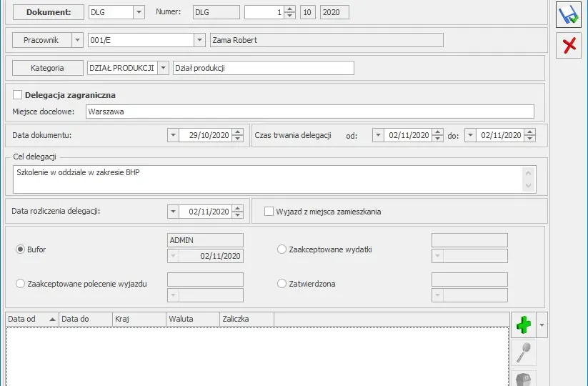Choose Zaakceptowane polecenie wyjazdu status

[20, 284]
